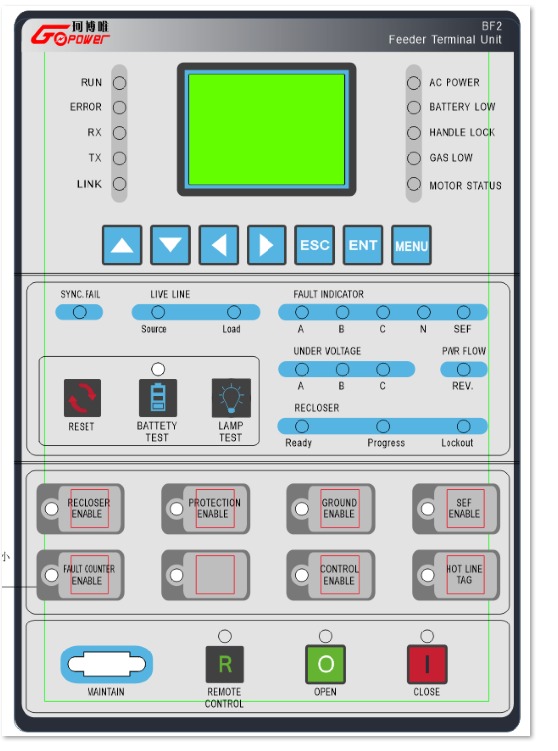Viewport: 558px width, 751px height.
Task: Click the green LCD display screen
Action: 266,129
